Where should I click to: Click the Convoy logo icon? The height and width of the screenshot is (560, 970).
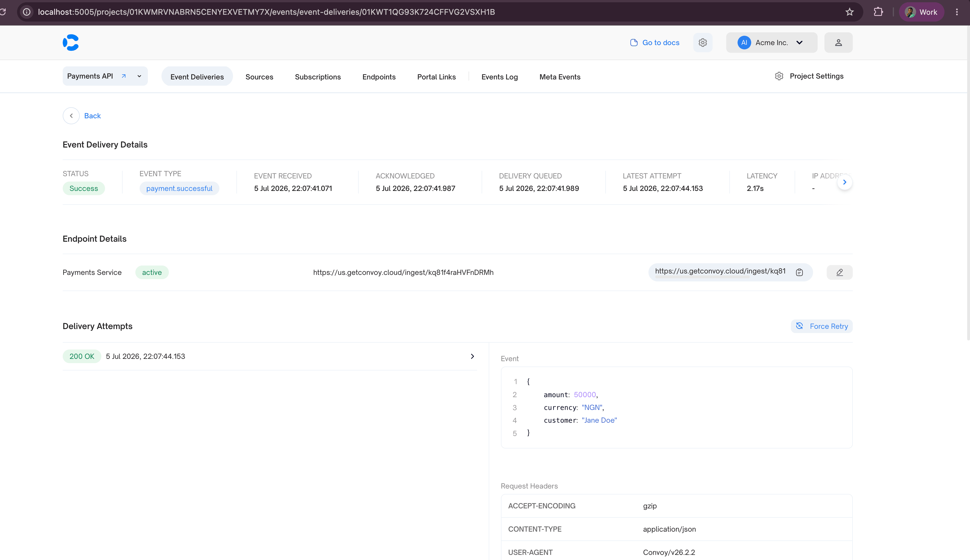tap(71, 42)
